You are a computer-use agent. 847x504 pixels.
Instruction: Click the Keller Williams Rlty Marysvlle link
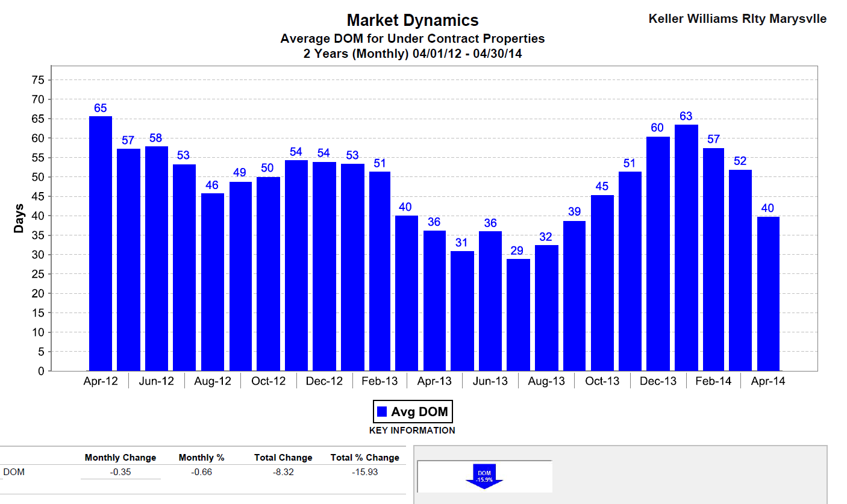[x=736, y=19]
